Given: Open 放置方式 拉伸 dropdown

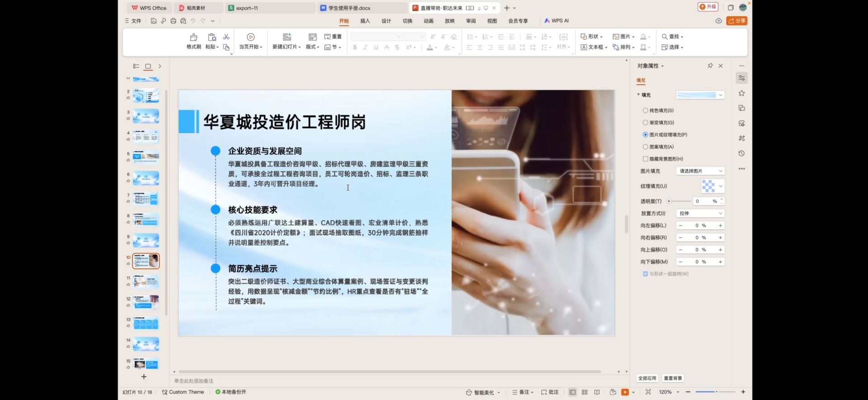Looking at the screenshot, I should pos(700,214).
